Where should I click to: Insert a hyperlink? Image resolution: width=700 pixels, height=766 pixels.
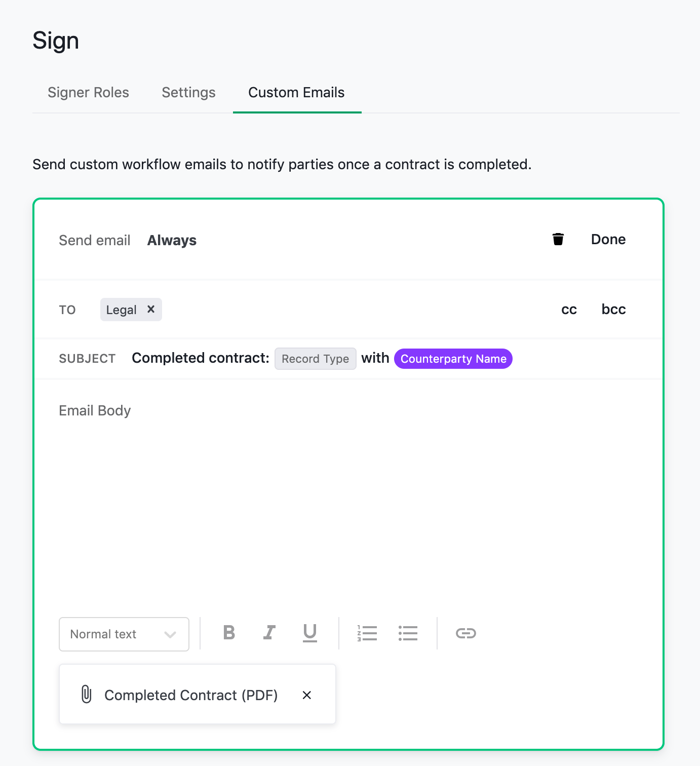465,633
